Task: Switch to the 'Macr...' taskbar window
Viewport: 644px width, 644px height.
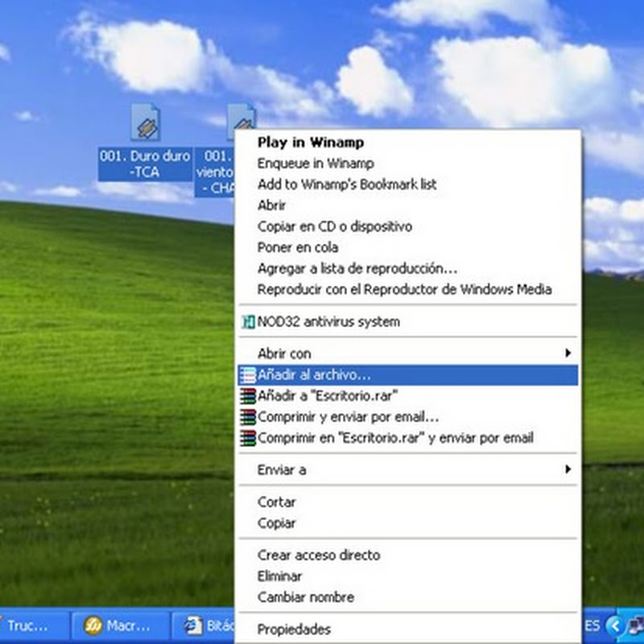Action: tap(121, 625)
